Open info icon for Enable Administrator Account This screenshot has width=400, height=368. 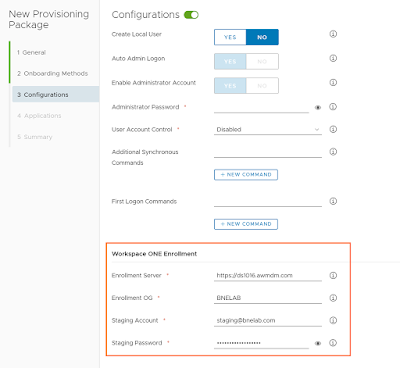click(x=333, y=82)
